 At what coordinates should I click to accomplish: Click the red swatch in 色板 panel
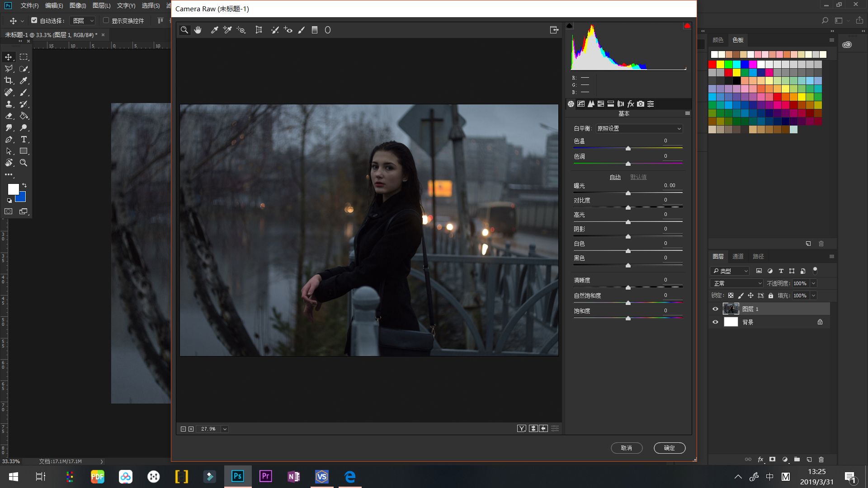[712, 64]
